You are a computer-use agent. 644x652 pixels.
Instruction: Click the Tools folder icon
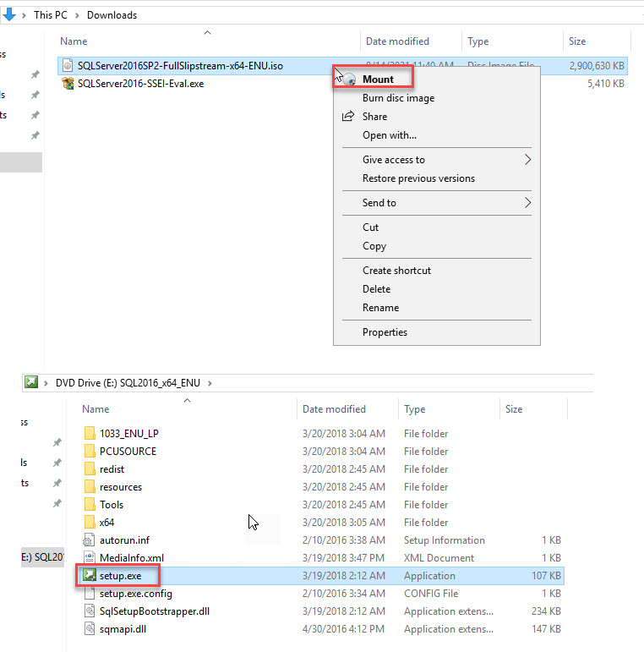pos(90,505)
